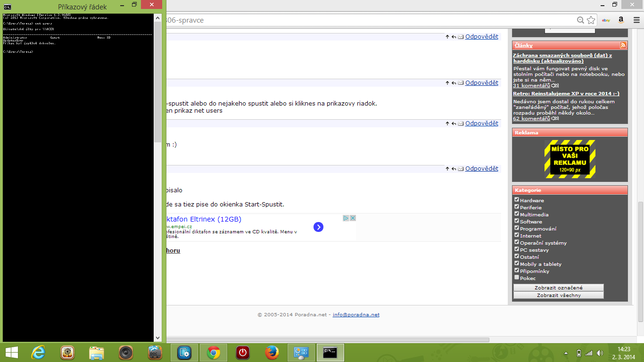This screenshot has height=362, width=644.
Task: Show hidden system tray icons arrow
Action: point(566,353)
